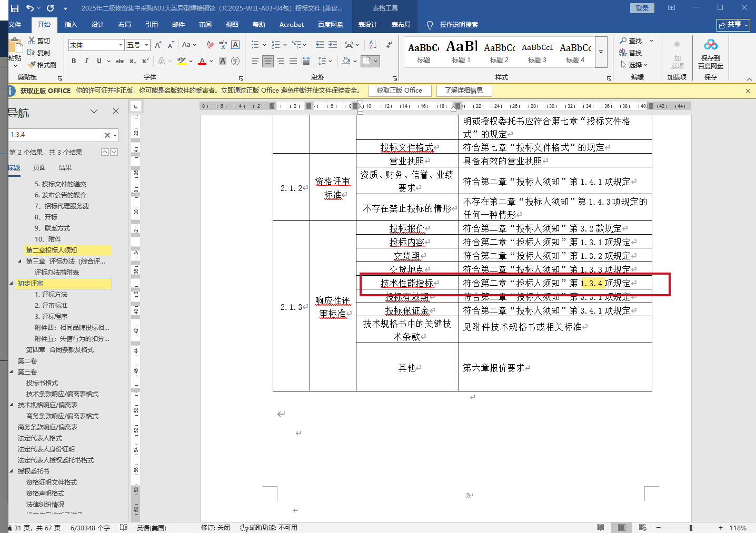Click the Replace (替换) button
This screenshot has height=533, width=756.
point(631,53)
